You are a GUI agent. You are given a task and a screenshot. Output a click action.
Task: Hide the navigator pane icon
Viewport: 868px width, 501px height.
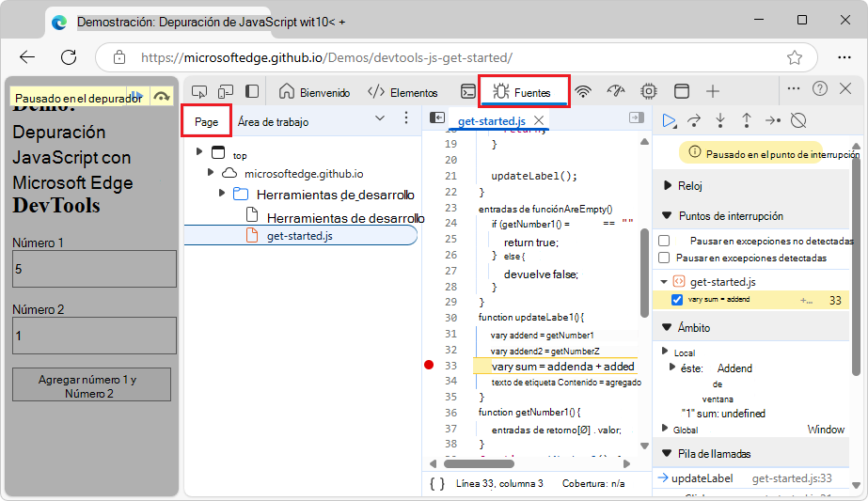(x=437, y=117)
